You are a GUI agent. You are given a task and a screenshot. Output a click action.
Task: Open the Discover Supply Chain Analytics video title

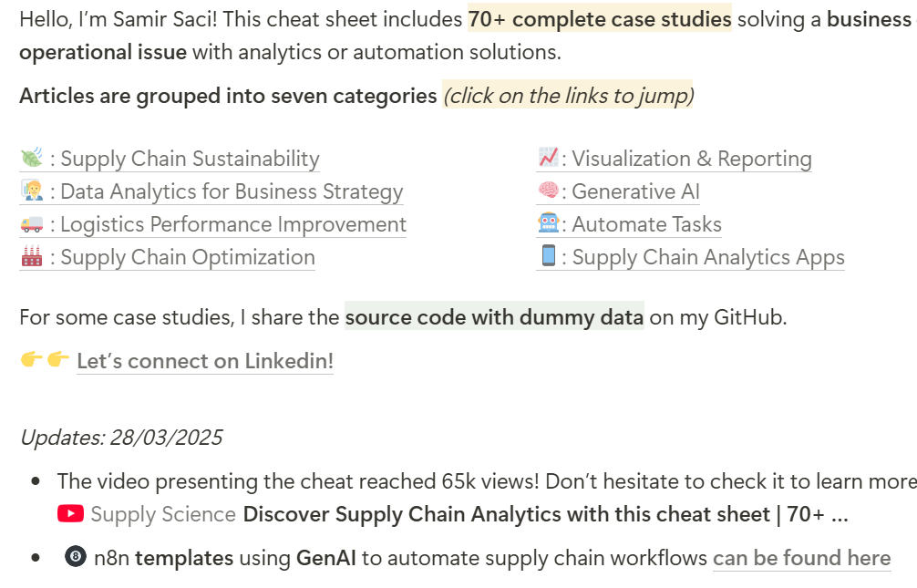(x=545, y=514)
